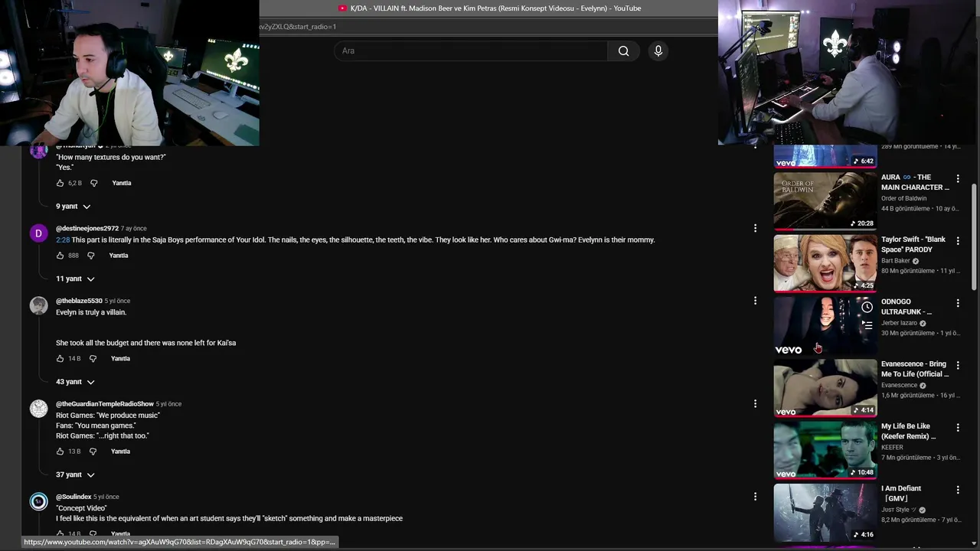Image resolution: width=980 pixels, height=551 pixels.
Task: Open AURA main character video thumbnail
Action: (x=825, y=201)
